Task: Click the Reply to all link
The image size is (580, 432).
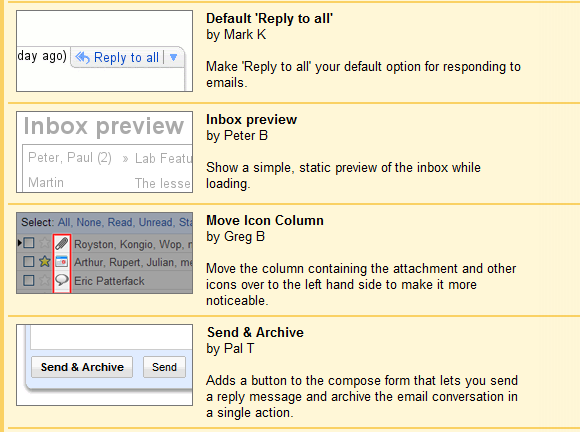Action: click(x=126, y=57)
